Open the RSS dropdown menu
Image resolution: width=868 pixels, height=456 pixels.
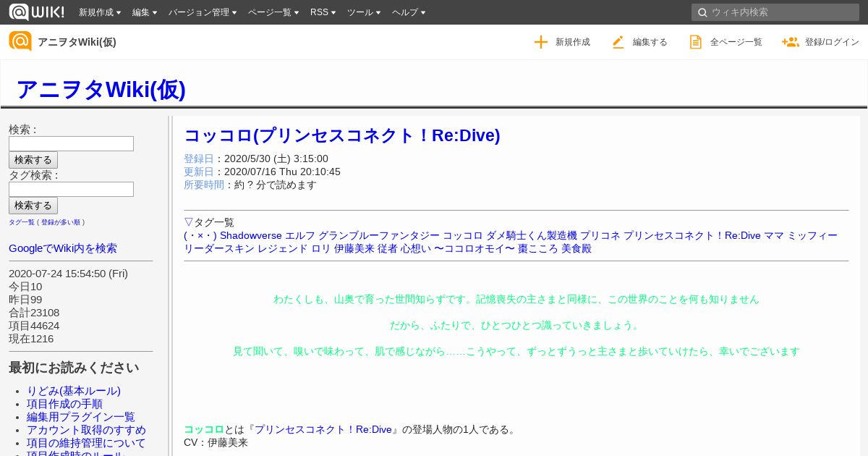[323, 12]
